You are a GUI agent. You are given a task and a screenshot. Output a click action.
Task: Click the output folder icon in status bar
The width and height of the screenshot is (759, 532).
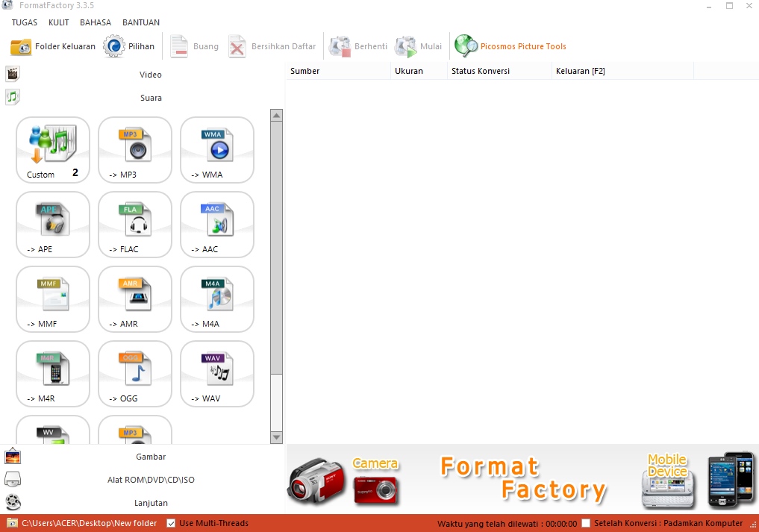coord(12,523)
